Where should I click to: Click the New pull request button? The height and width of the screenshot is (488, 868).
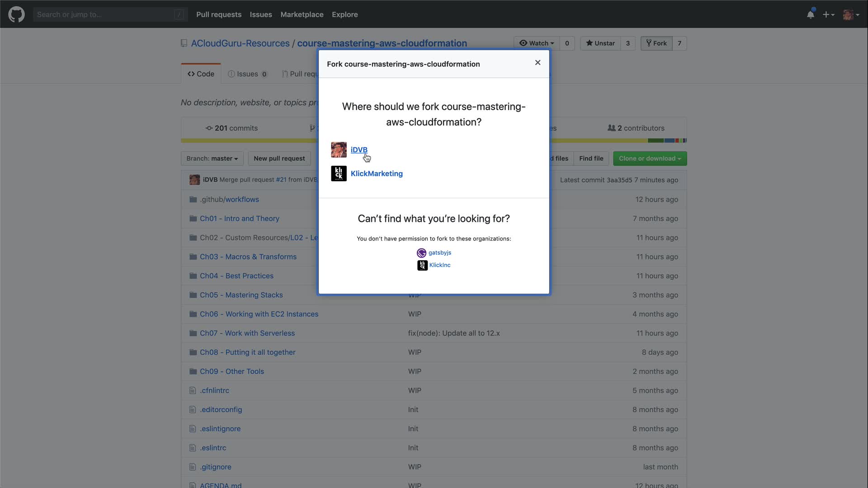pyautogui.click(x=279, y=159)
